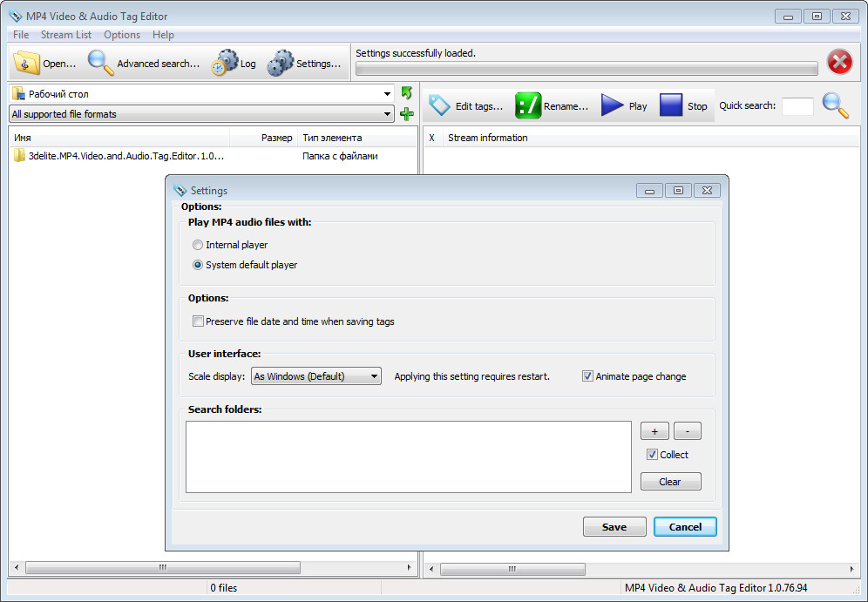Uncheck the Collect checkbox
Image resolution: width=868 pixels, height=602 pixels.
pyautogui.click(x=652, y=454)
